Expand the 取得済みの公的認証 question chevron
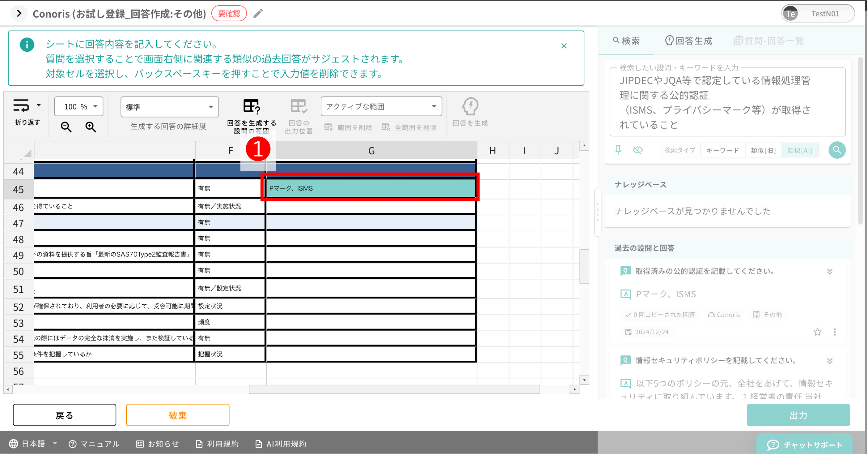Image resolution: width=868 pixels, height=455 pixels. [x=830, y=271]
